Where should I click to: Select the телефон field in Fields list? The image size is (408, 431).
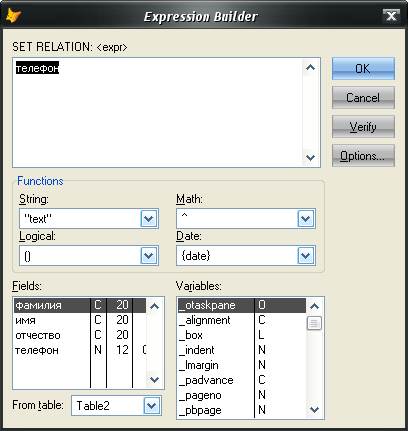80,350
